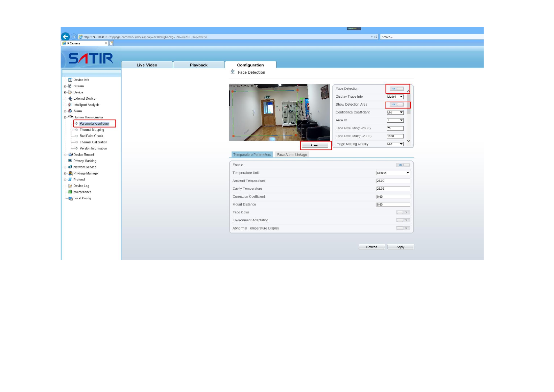Click the camera preview image
Viewport: 554px width, 392px height.
(279, 112)
